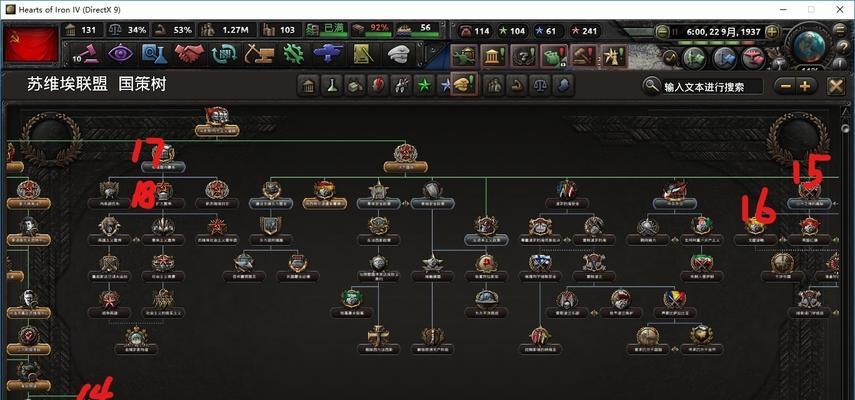Click the search magnifier icon
The image size is (855, 400).
(x=651, y=86)
